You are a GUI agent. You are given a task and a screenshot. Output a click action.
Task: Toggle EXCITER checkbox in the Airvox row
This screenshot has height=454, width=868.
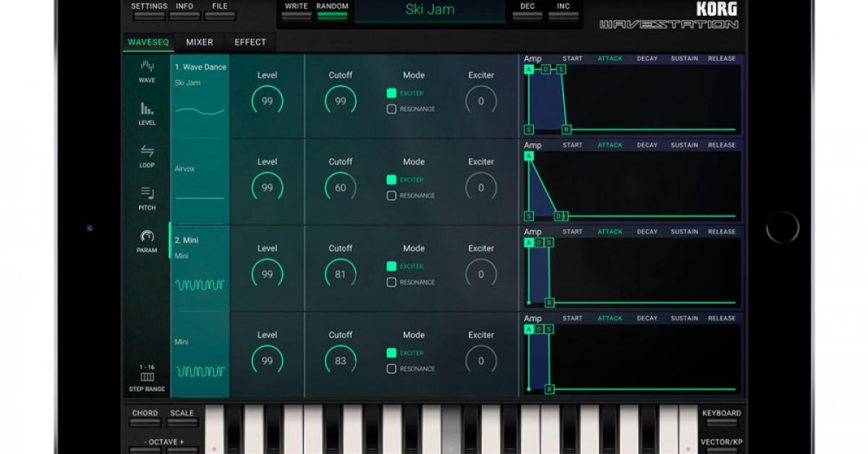tap(391, 180)
